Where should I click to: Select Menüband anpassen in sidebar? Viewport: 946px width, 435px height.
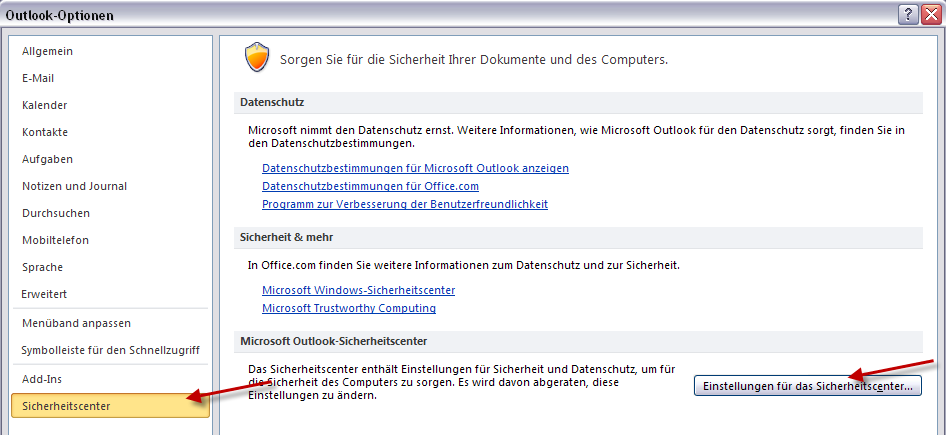pos(76,323)
